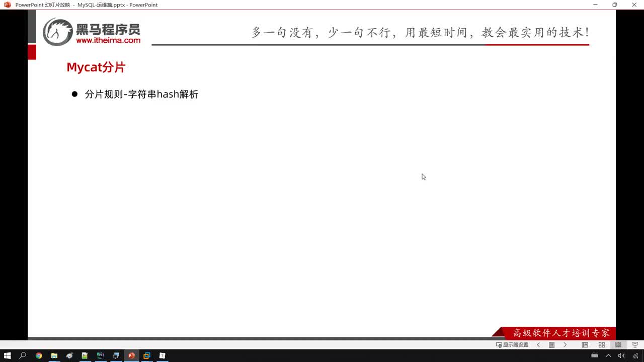Click the Mycat分片 slide title
644x362 pixels.
(96, 67)
